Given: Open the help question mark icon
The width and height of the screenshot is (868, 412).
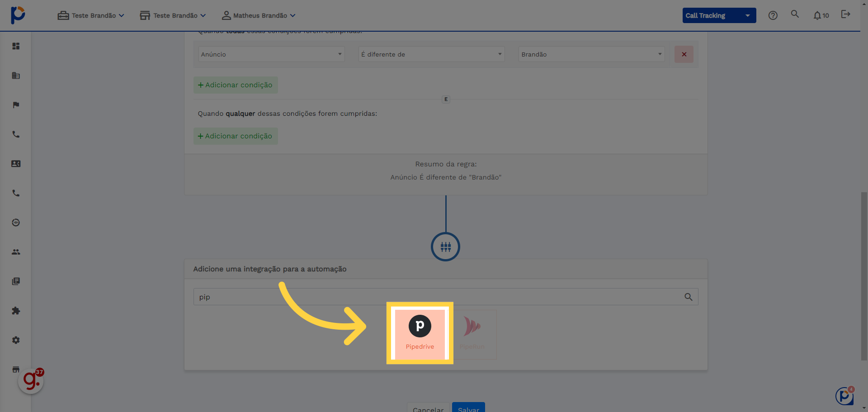Looking at the screenshot, I should pos(773,15).
